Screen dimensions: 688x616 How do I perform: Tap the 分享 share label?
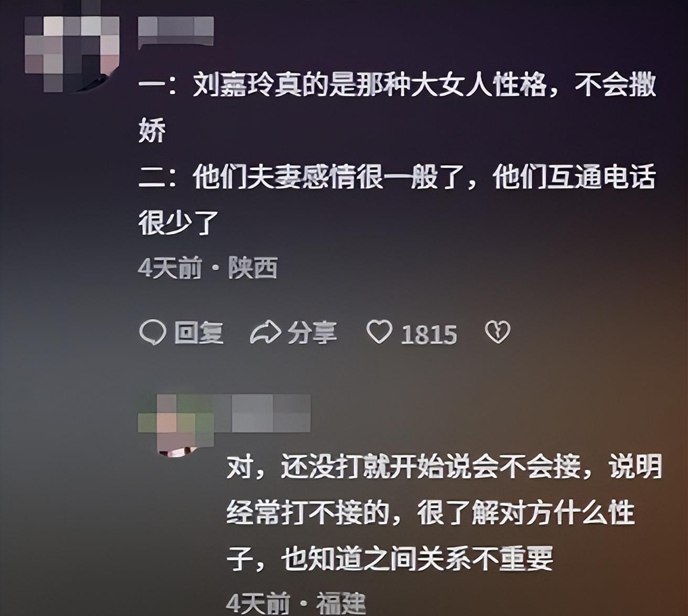312,333
